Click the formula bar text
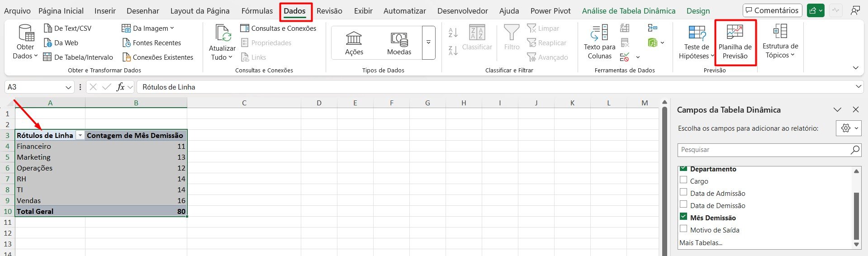 tap(169, 87)
